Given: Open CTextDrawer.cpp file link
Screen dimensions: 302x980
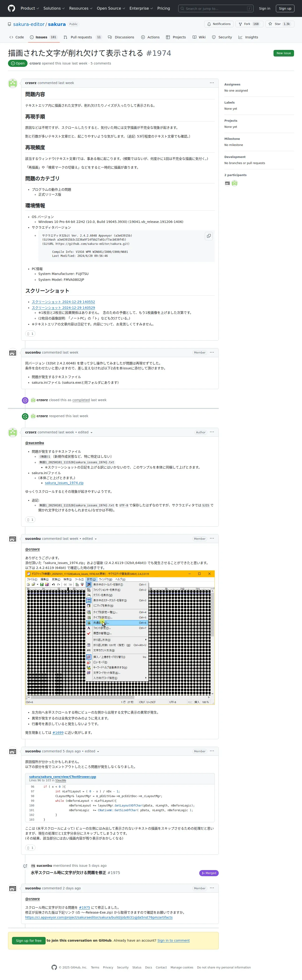Looking at the screenshot, I should (x=63, y=777).
